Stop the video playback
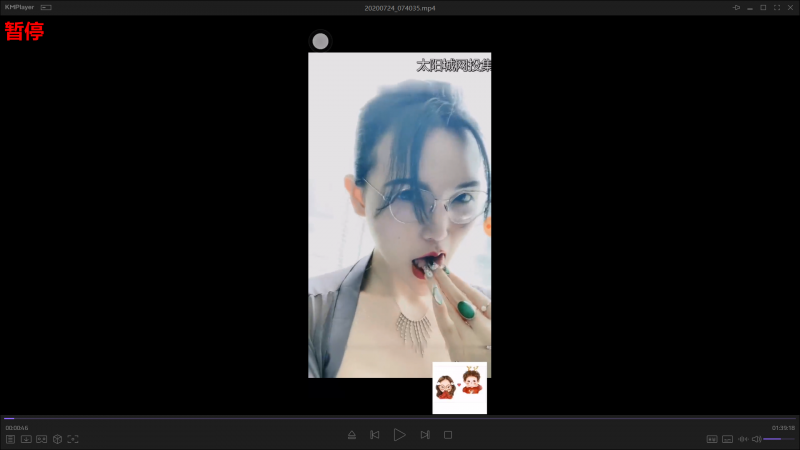The height and width of the screenshot is (450, 800). click(x=448, y=435)
